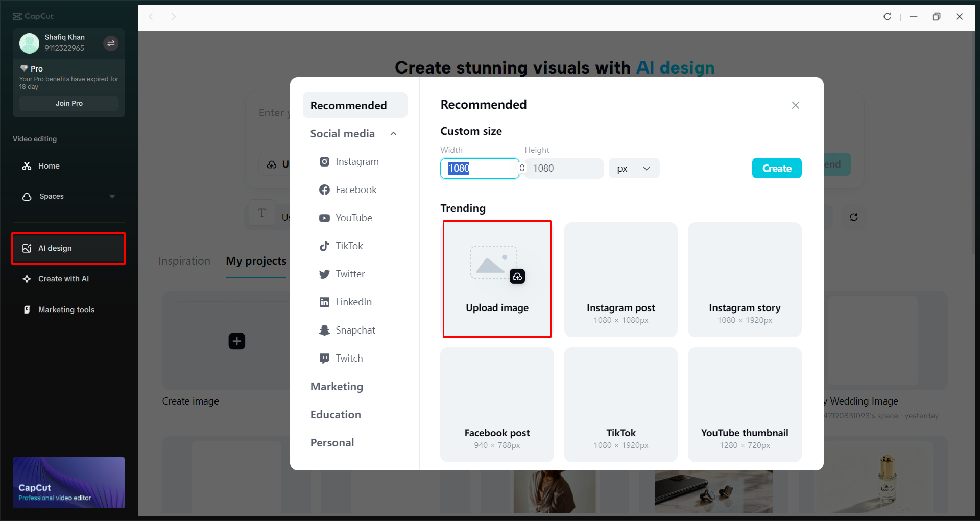This screenshot has width=980, height=521.
Task: Click the Twitter bird icon
Action: click(325, 274)
